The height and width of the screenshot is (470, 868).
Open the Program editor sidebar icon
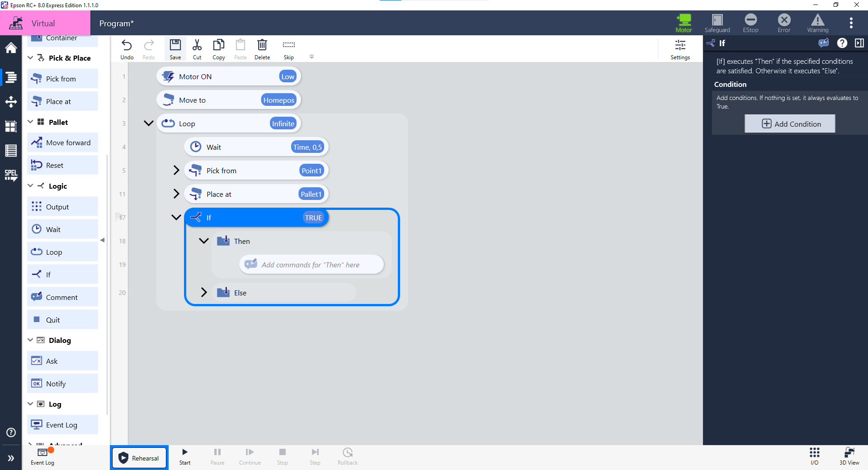coord(11,77)
